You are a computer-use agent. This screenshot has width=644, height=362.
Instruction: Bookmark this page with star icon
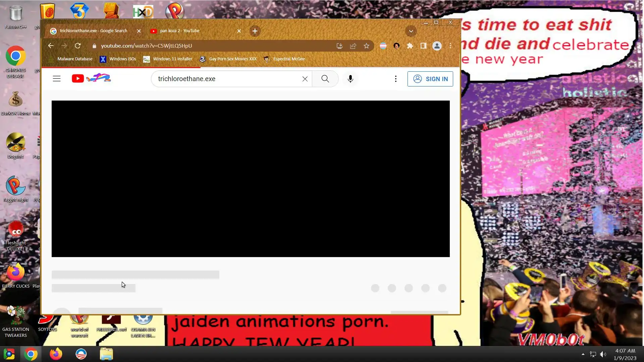(366, 46)
